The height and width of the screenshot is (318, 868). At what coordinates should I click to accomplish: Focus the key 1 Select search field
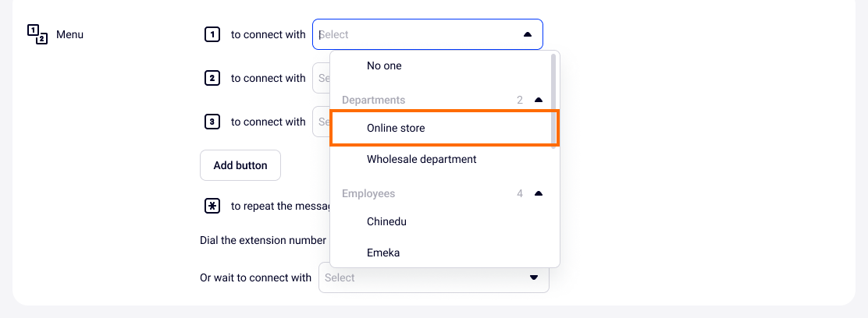pyautogui.click(x=414, y=34)
